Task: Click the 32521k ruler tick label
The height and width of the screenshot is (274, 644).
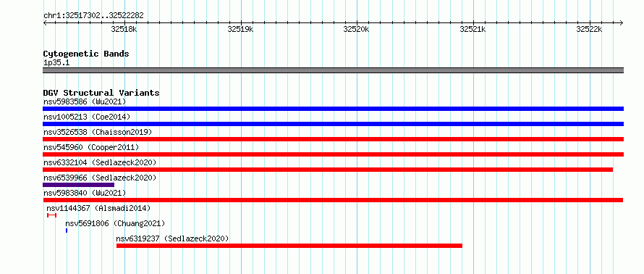Action: [473, 29]
